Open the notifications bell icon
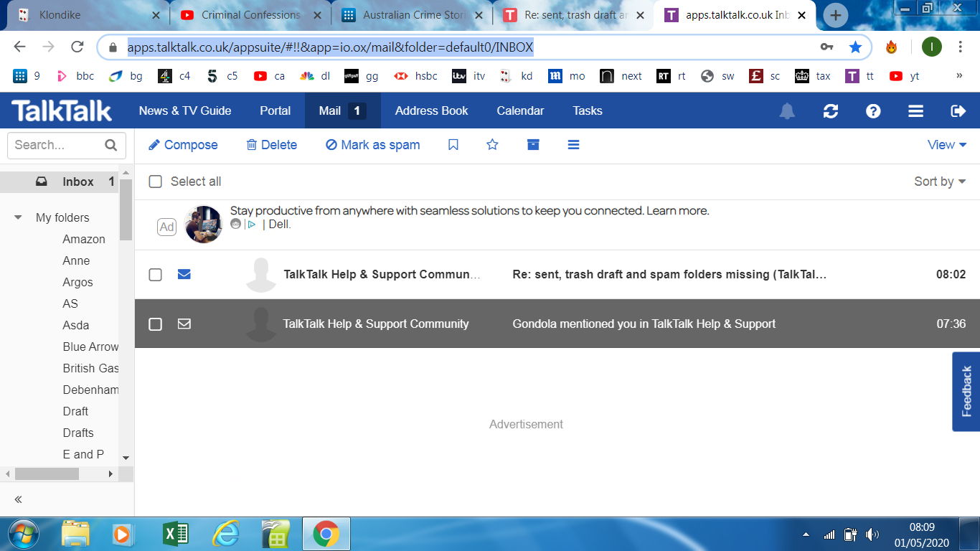 tap(787, 110)
